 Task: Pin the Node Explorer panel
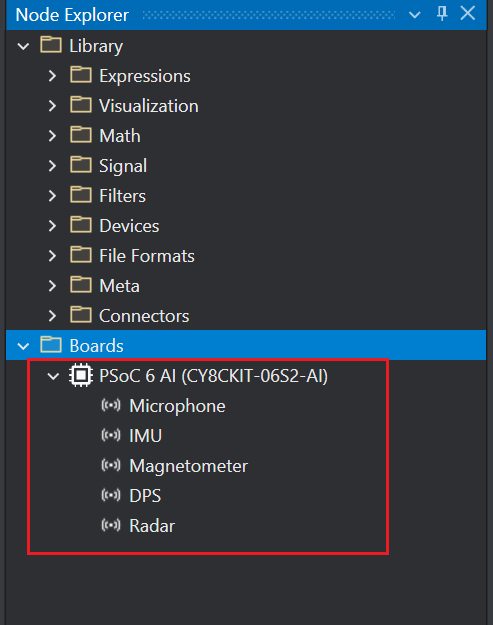(442, 14)
